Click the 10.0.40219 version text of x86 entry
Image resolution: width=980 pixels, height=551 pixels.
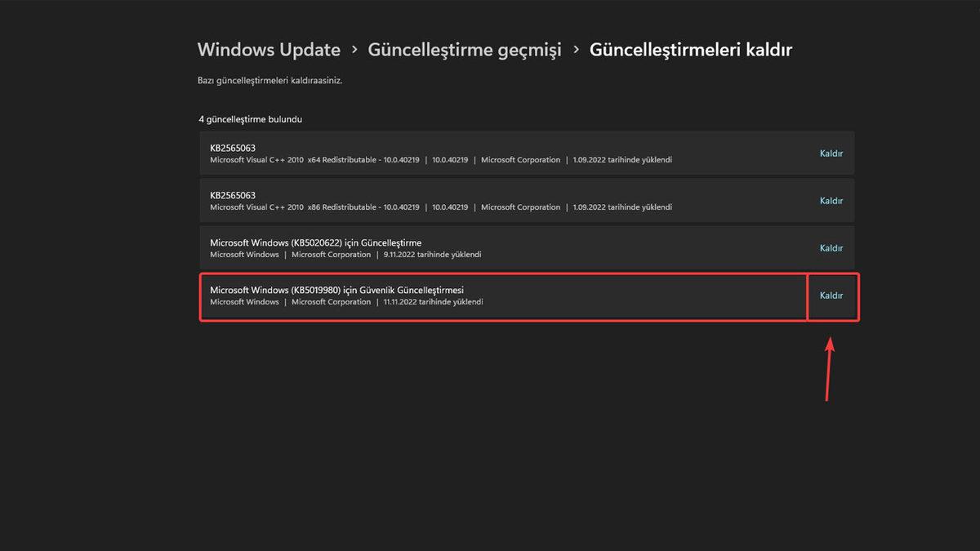point(449,207)
